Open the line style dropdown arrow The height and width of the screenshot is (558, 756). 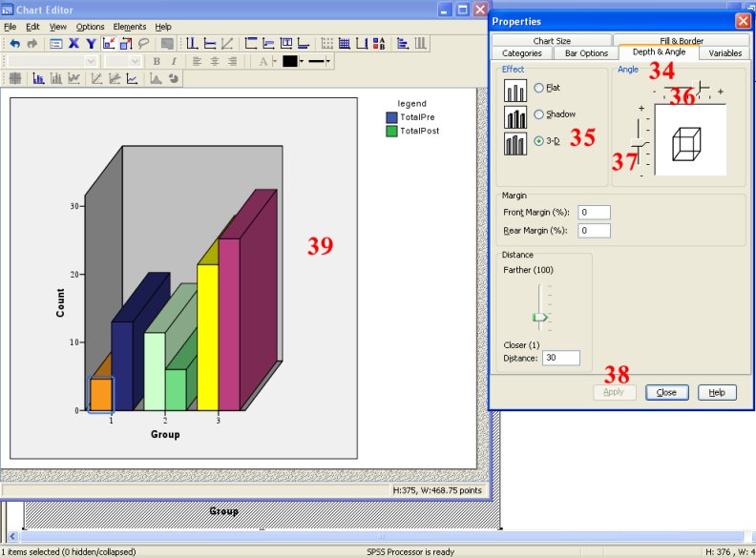tap(327, 61)
